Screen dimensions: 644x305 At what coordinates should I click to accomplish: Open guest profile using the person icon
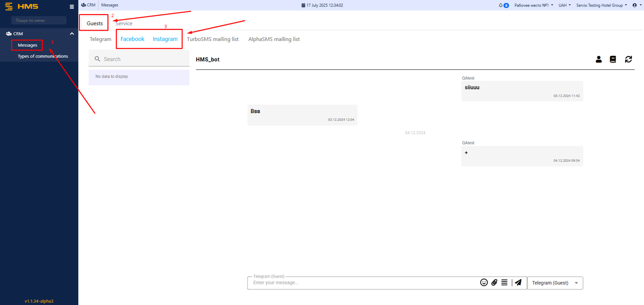599,59
